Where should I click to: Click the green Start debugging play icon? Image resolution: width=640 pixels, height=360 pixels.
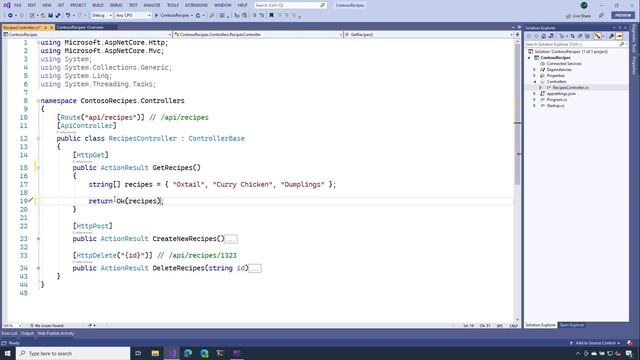pyautogui.click(x=156, y=16)
